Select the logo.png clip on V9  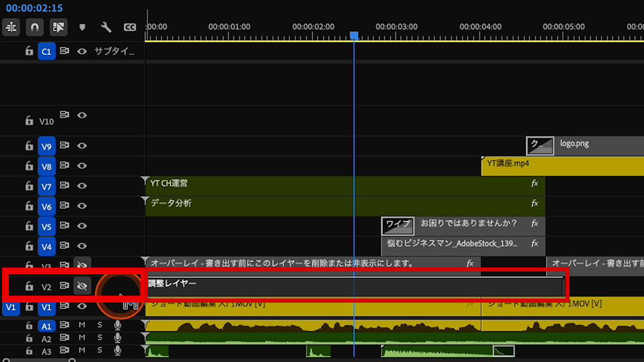point(585,146)
